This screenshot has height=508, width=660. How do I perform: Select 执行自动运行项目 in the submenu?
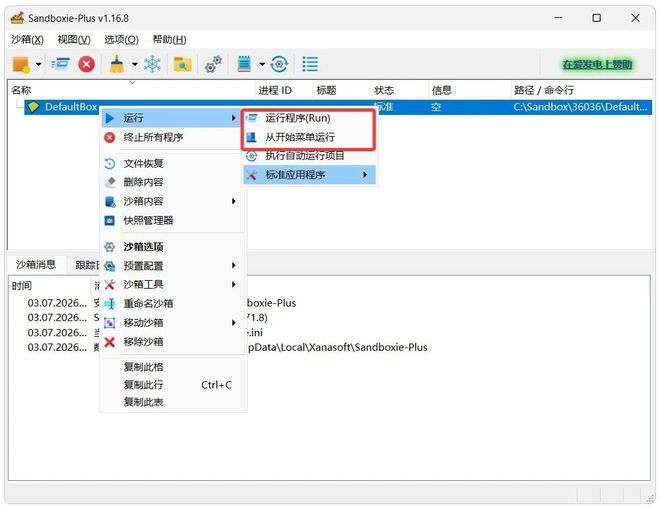pyautogui.click(x=309, y=156)
